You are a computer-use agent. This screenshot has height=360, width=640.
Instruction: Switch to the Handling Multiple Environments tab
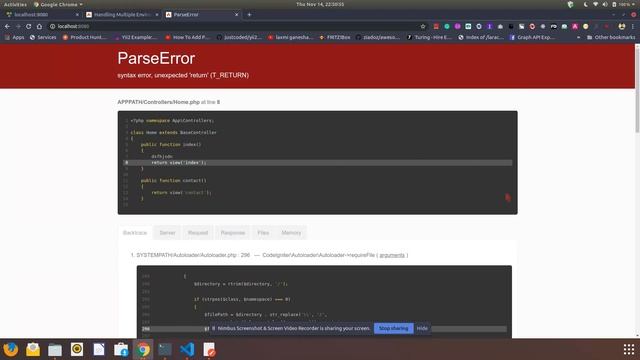coord(122,15)
